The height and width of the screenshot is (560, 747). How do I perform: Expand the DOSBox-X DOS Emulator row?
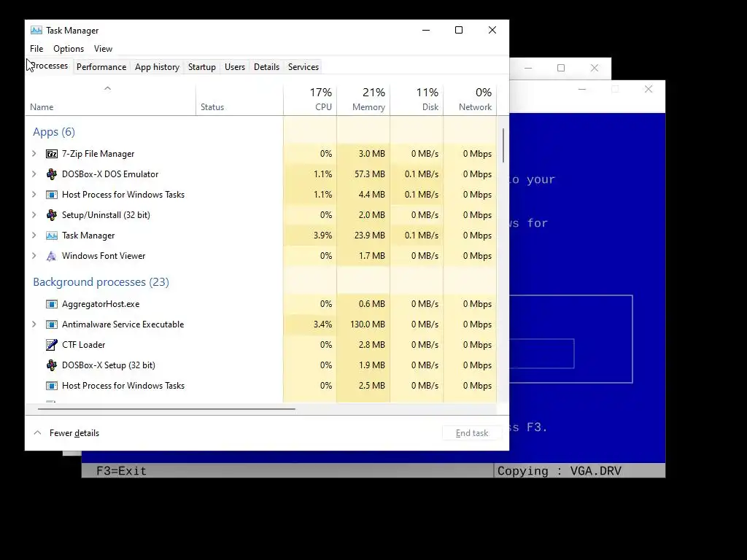click(x=34, y=174)
